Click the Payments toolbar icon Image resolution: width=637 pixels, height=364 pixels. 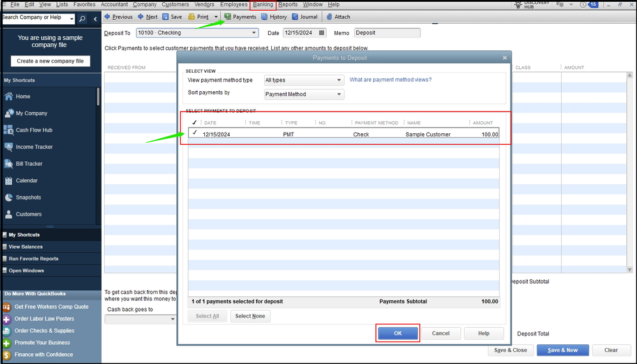(227, 17)
